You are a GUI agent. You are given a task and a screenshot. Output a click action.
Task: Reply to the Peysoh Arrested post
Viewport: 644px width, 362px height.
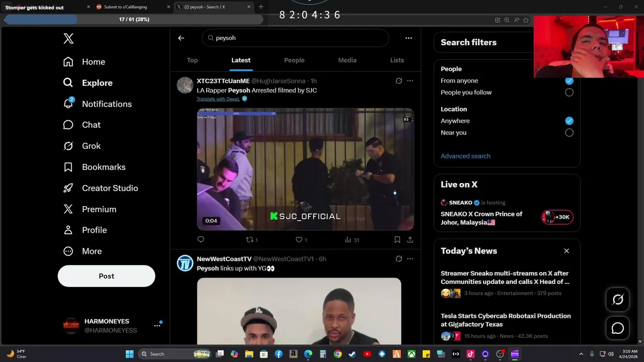(x=201, y=239)
